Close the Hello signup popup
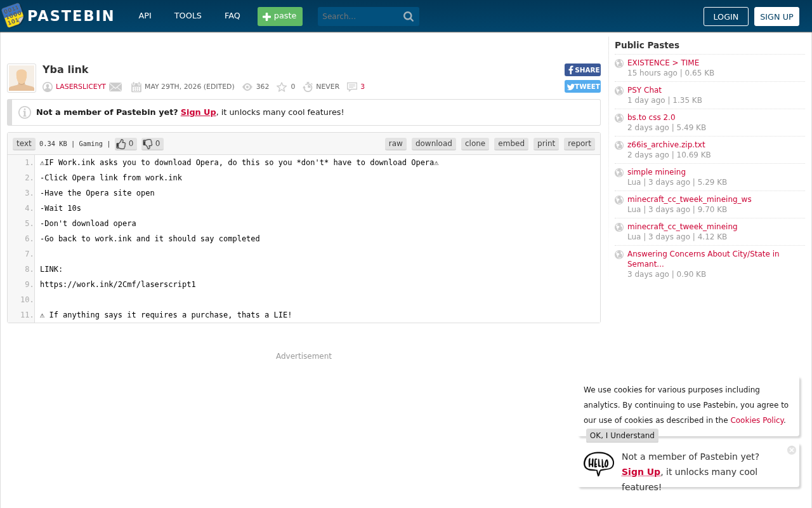The width and height of the screenshot is (812, 508). (792, 450)
